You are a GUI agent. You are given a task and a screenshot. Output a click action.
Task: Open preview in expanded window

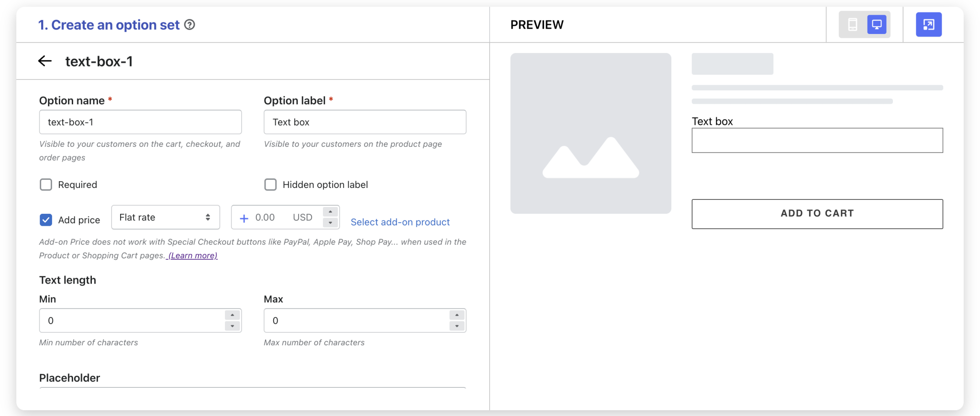(928, 25)
